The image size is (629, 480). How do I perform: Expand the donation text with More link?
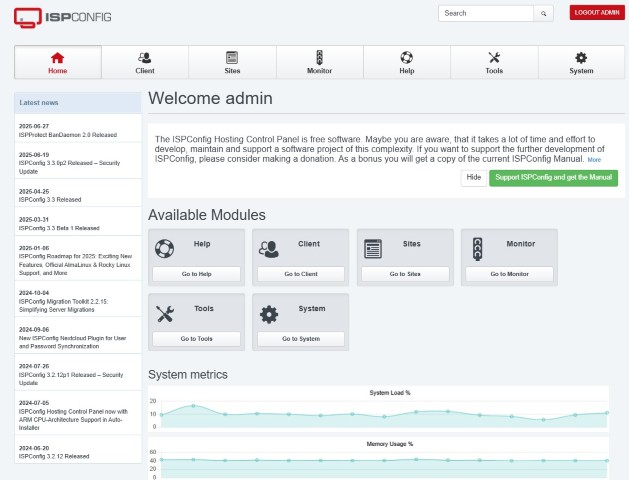(594, 160)
